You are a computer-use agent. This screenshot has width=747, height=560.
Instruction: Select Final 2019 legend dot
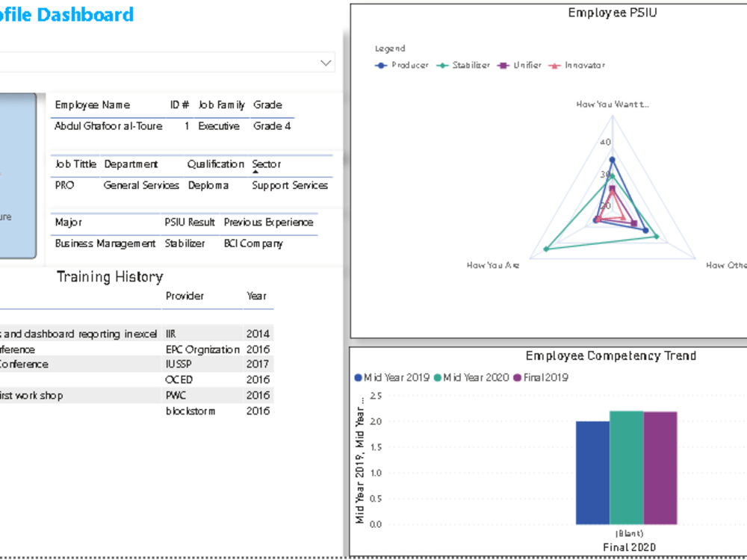(518, 378)
